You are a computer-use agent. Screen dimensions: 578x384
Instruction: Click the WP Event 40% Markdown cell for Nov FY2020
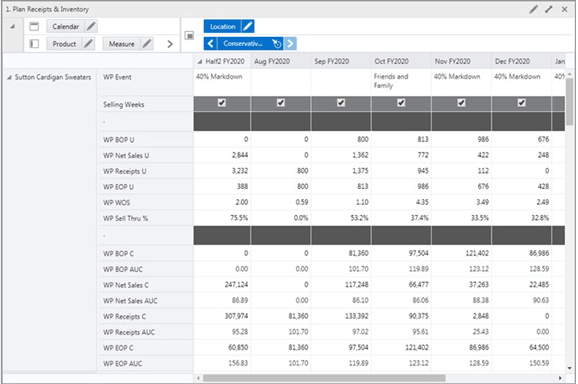tap(461, 81)
